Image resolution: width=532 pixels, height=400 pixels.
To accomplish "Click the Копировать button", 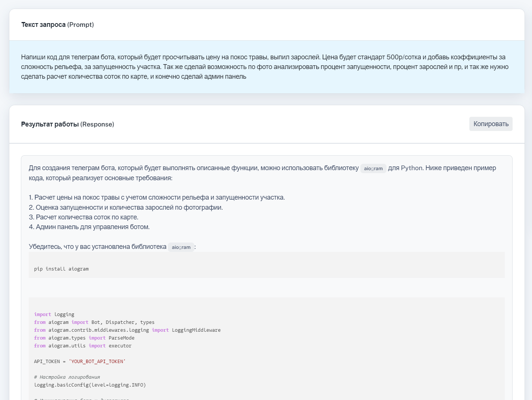I will [491, 124].
